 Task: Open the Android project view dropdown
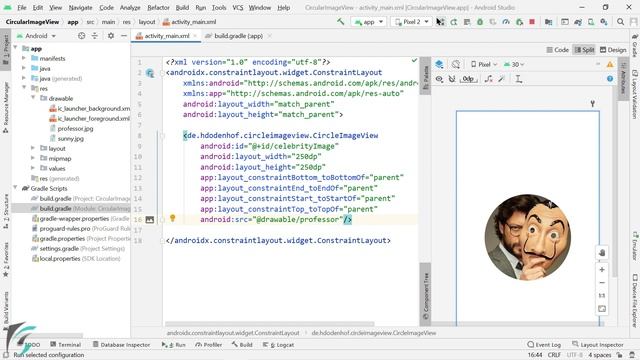click(36, 36)
